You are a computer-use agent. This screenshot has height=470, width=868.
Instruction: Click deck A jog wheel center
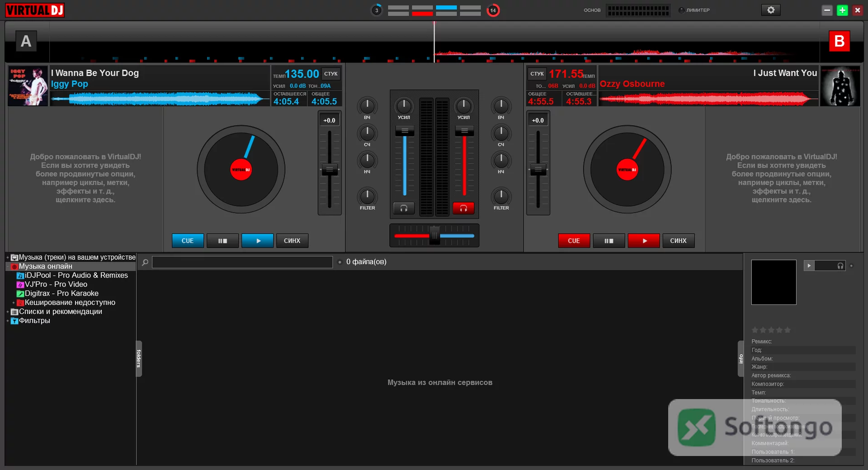point(241,170)
